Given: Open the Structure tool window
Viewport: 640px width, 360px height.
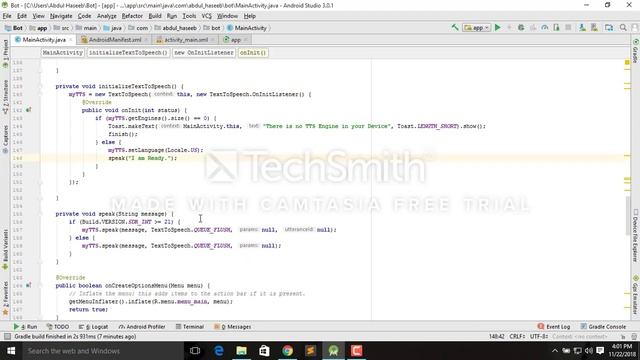Looking at the screenshot, I should pyautogui.click(x=5, y=97).
